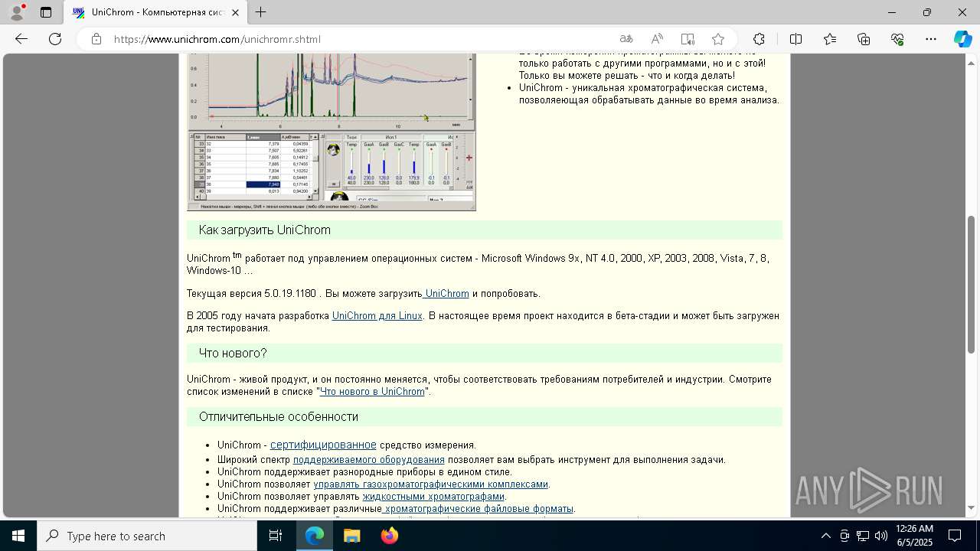Select the UniChrom browser tab

pos(155,12)
